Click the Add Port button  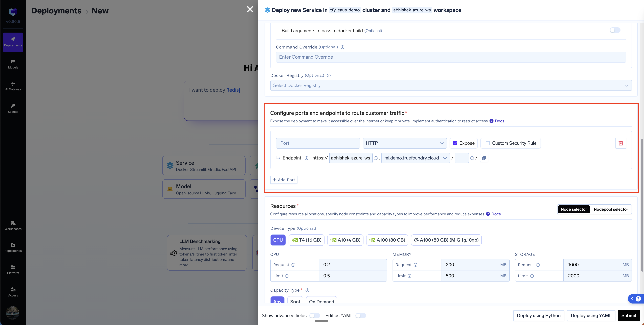point(284,180)
